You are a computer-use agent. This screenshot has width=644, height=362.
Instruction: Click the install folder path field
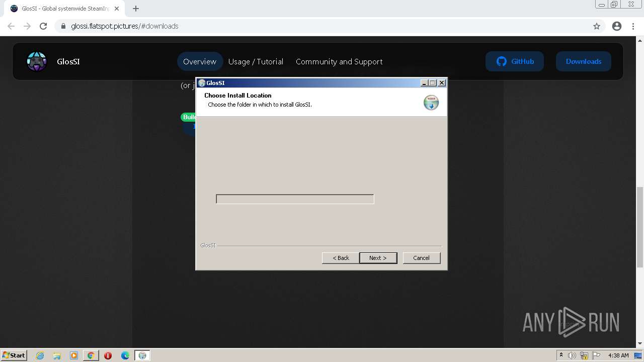[x=295, y=199]
